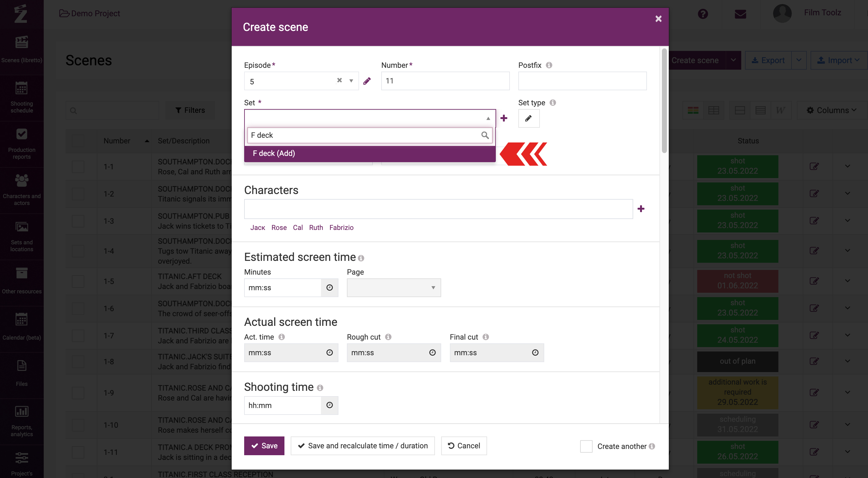
Task: Click the colored table view icon
Action: tap(693, 110)
